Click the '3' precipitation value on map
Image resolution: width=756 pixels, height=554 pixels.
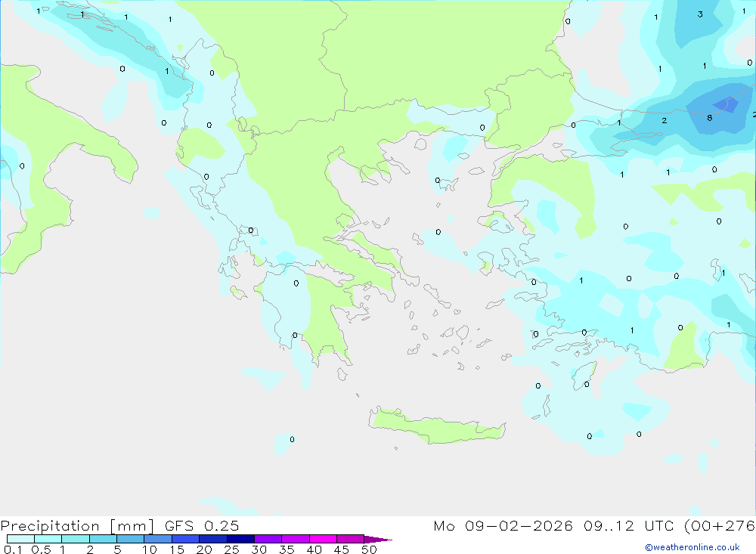point(700,14)
